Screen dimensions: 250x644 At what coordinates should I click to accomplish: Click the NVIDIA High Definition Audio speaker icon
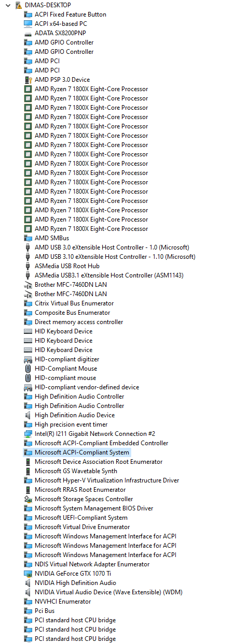(28, 583)
